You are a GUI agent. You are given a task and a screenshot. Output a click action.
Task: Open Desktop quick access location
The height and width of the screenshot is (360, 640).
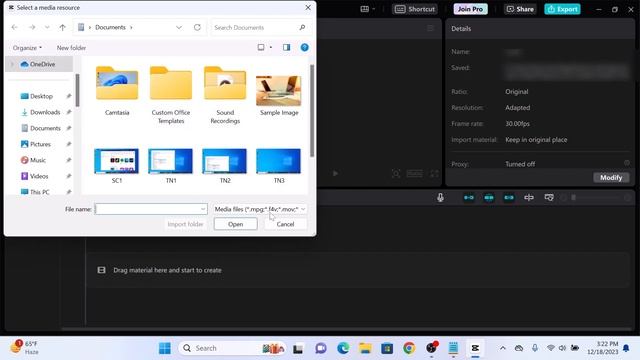41,96
